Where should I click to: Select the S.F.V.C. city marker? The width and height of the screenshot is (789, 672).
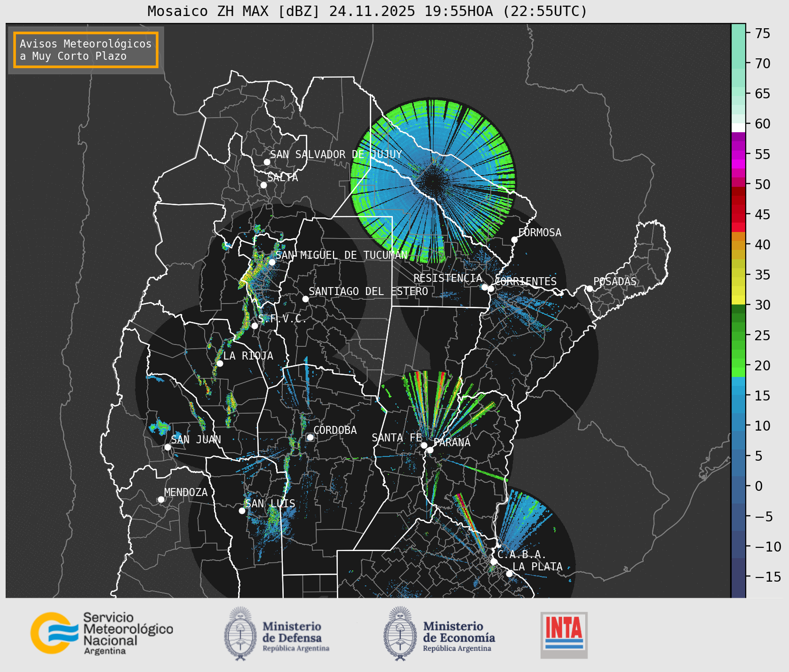pos(255,326)
